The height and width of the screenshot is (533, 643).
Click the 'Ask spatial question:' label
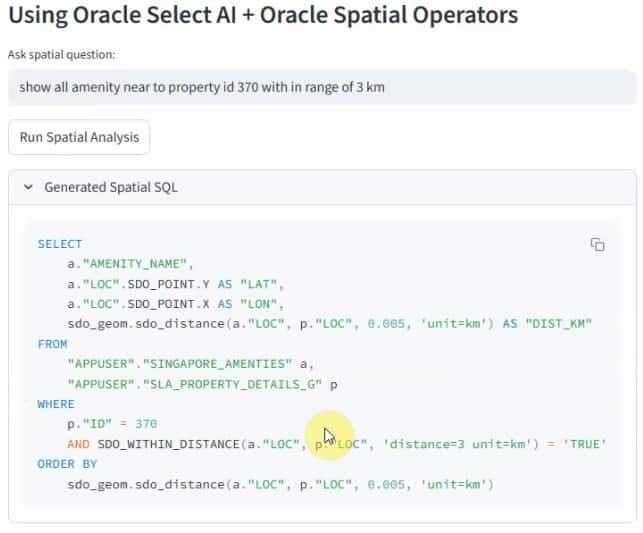[62, 55]
